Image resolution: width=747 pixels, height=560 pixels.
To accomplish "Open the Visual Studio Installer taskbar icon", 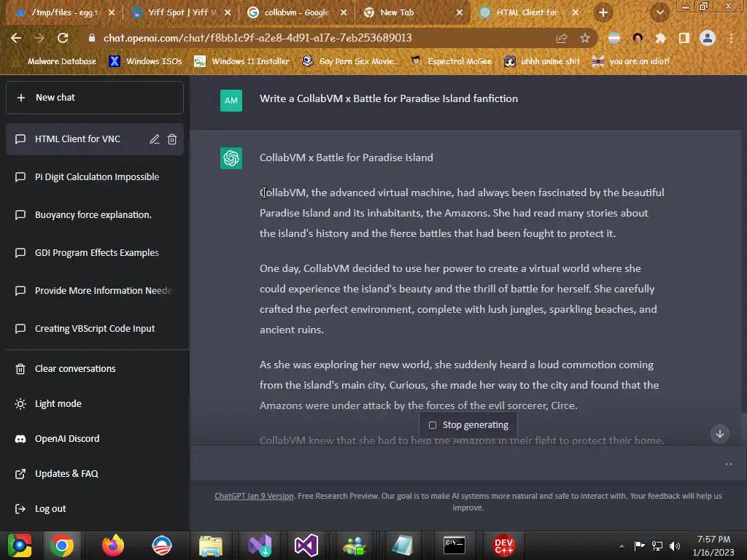I will click(260, 545).
